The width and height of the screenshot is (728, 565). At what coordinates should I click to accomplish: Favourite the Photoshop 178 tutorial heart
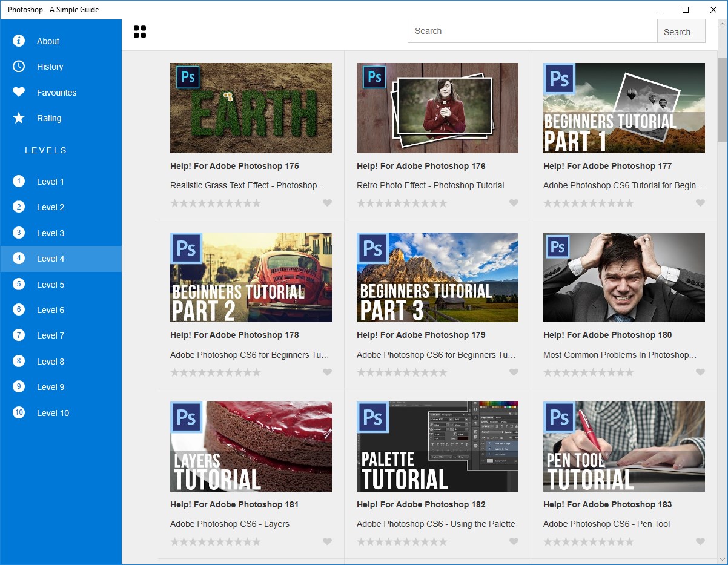click(x=327, y=372)
